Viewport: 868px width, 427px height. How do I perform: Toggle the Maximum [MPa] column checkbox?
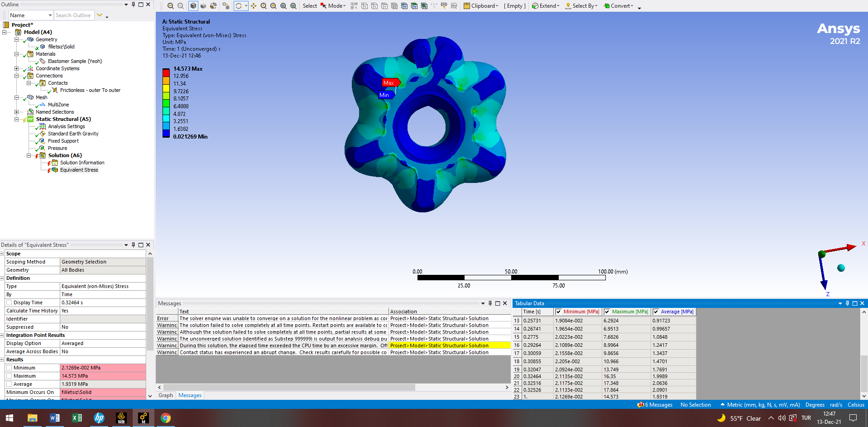click(x=607, y=312)
